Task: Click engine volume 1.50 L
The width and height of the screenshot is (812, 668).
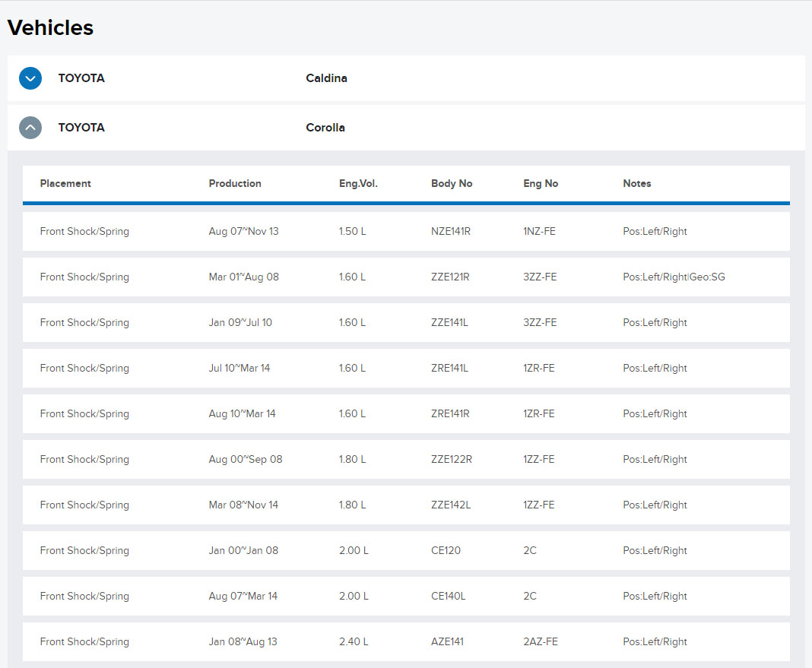Action: 352,231
